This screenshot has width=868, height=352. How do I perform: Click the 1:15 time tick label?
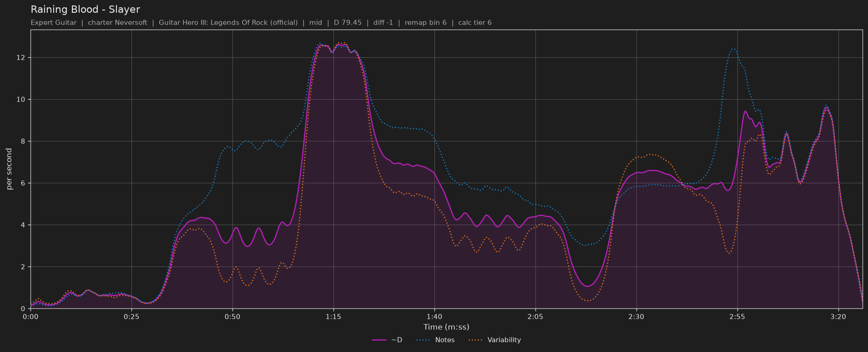333,317
